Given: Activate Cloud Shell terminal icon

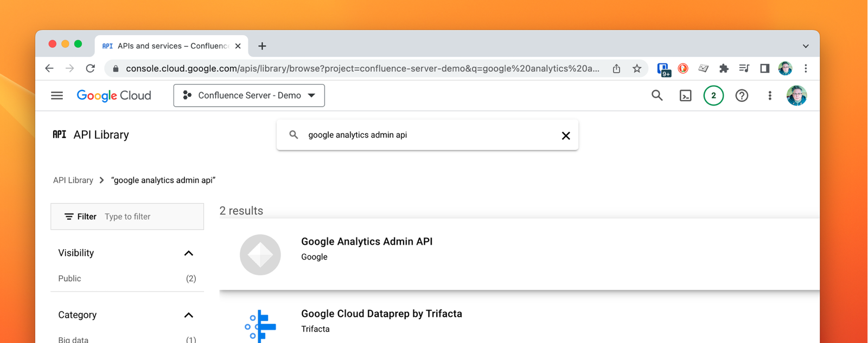Looking at the screenshot, I should (685, 95).
